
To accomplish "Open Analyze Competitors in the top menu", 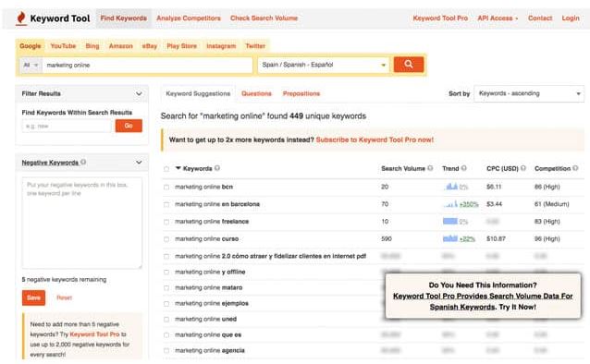I will [189, 18].
